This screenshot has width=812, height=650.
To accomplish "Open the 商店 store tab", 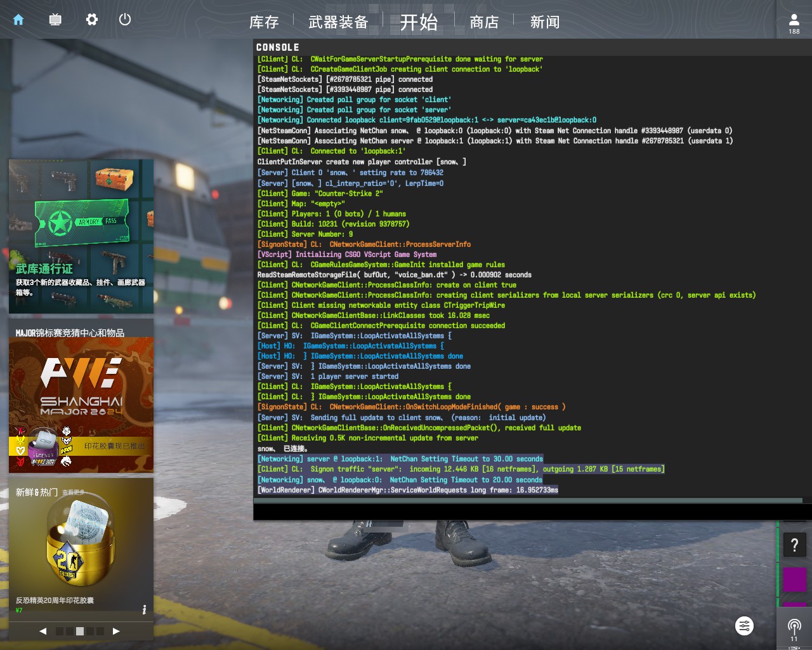I will [484, 22].
